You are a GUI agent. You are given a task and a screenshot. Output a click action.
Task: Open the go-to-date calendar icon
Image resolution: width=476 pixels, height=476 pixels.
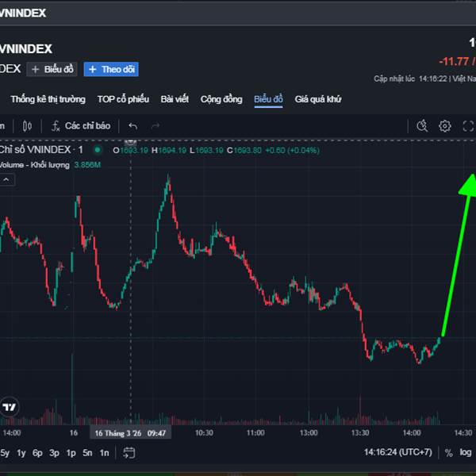[x=129, y=453]
